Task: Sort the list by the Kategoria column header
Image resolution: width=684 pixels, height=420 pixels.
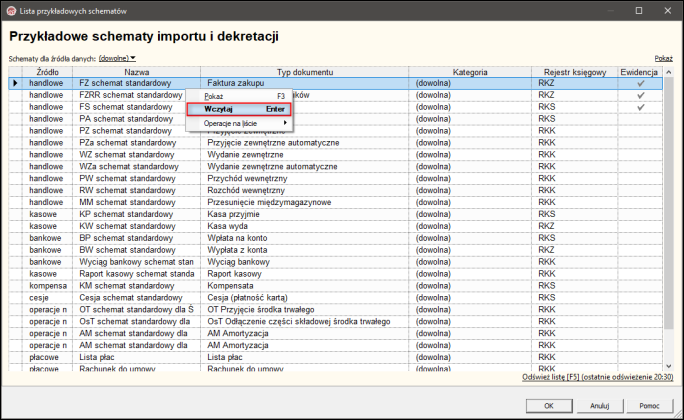Action: (x=470, y=73)
